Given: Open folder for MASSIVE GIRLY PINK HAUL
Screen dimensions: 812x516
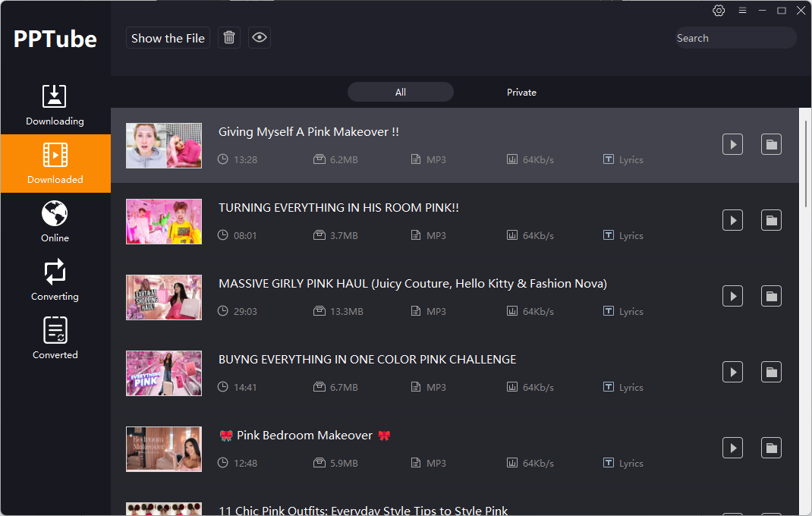Looking at the screenshot, I should pyautogui.click(x=771, y=297).
